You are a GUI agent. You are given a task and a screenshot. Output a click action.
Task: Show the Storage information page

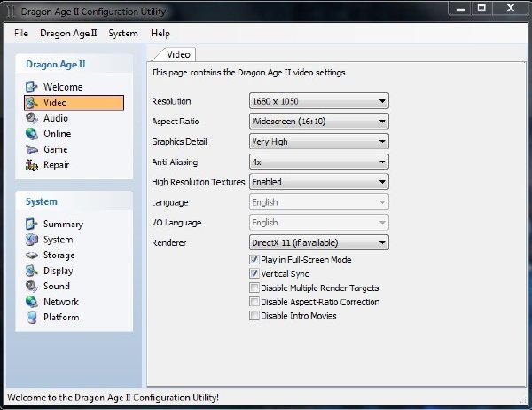(59, 255)
